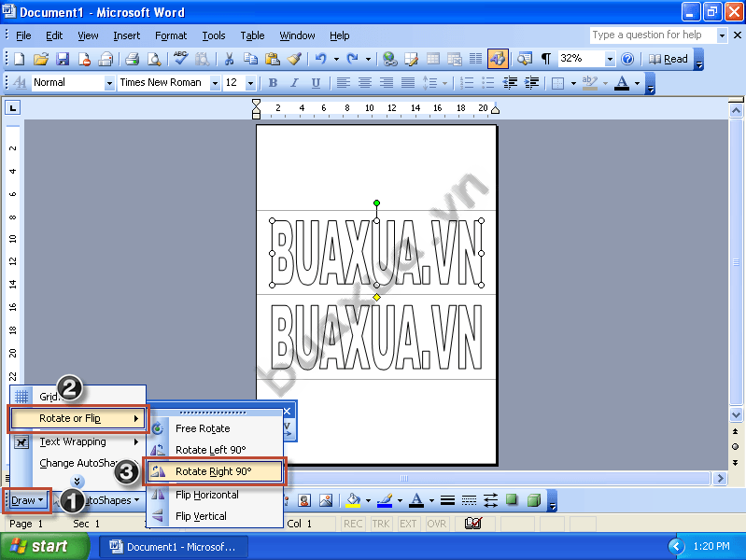746x560 pixels.
Task: Choose Rotate Right 90° option
Action: [x=215, y=471]
